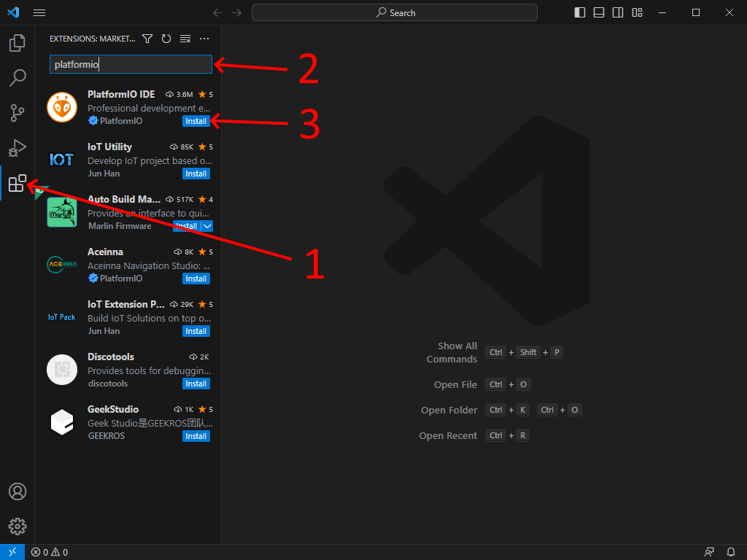Install the IoT Utility extension
Viewport: 747px width, 560px height.
[x=196, y=174]
